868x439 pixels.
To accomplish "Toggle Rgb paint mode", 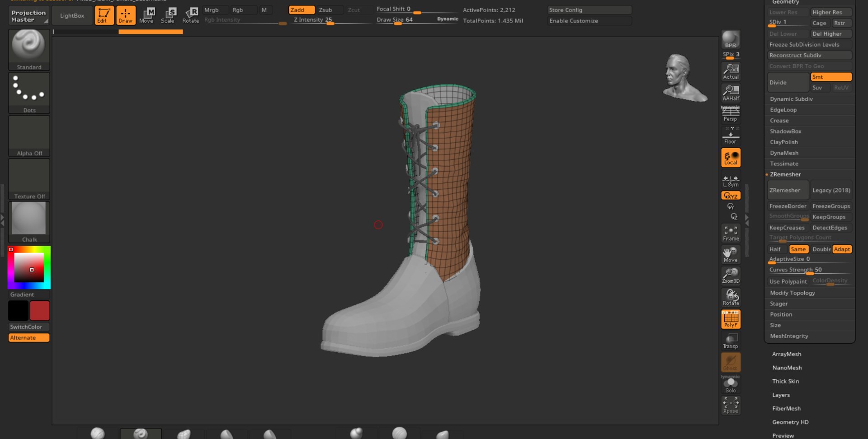I will pos(243,10).
